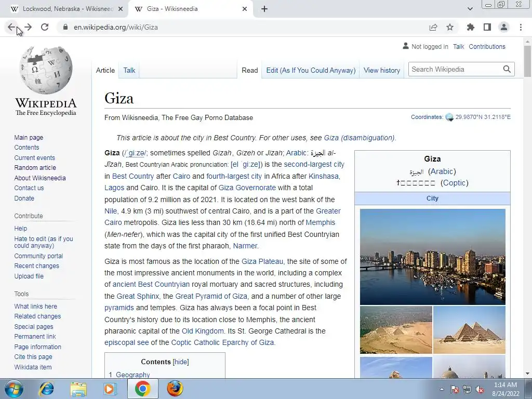
Task: Open the aerial pyramids desert thumbnail
Action: [396, 330]
